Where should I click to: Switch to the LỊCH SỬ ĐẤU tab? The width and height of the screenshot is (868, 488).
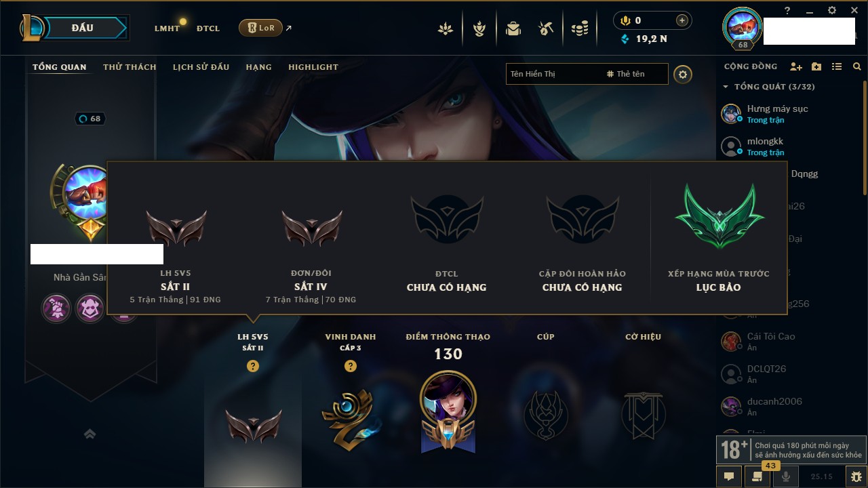201,67
